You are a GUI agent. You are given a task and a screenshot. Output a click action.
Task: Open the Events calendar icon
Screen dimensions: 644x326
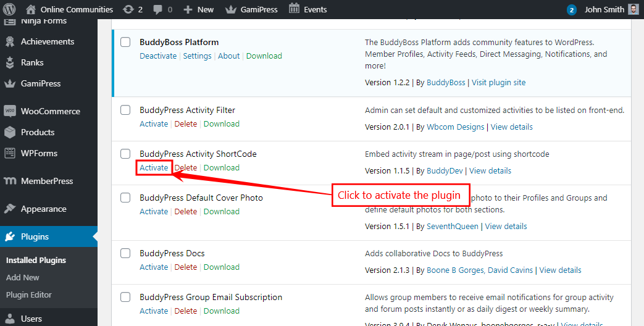pyautogui.click(x=295, y=9)
